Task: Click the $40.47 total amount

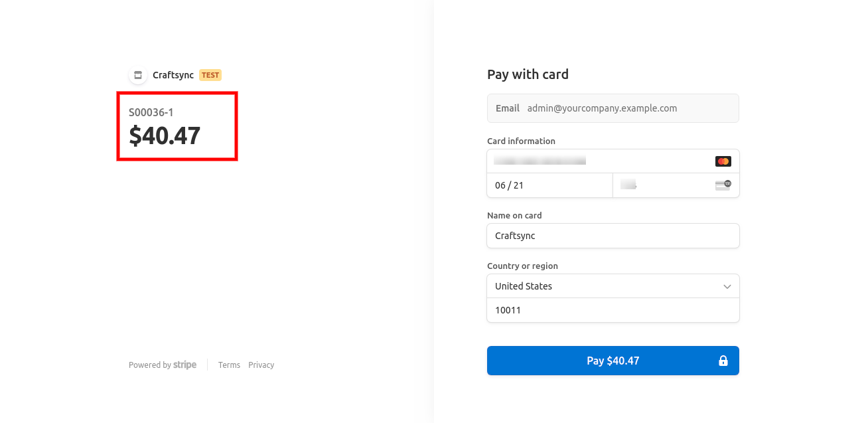Action: (165, 135)
